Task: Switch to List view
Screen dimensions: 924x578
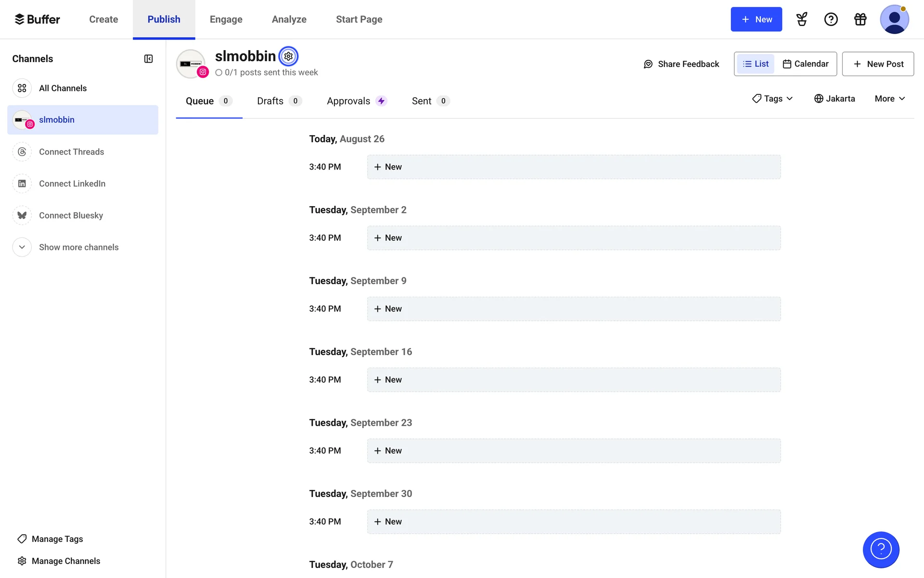Action: click(x=756, y=64)
